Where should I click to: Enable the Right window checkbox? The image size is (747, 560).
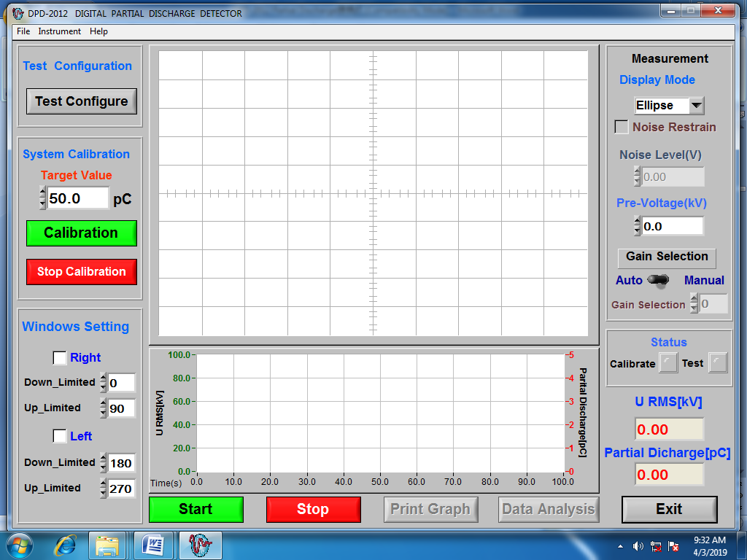pos(60,357)
